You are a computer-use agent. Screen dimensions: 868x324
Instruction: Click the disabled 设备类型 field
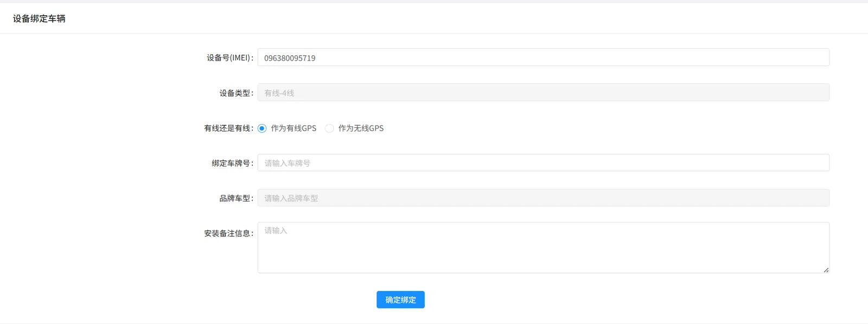543,93
